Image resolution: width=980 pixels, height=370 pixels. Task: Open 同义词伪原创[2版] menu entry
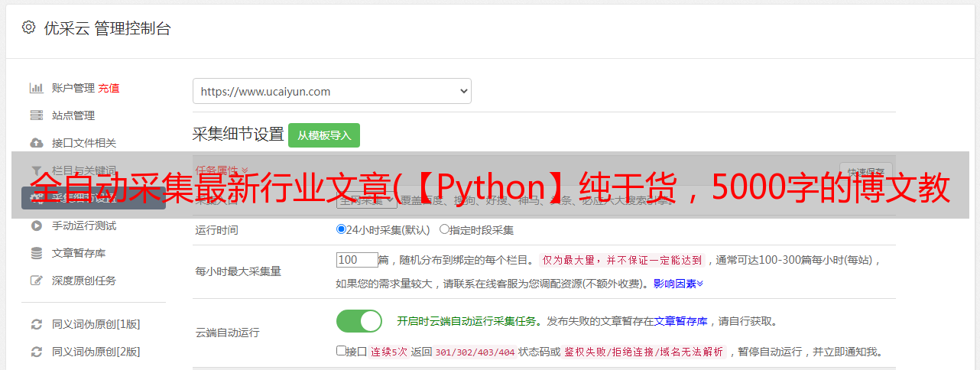[96, 352]
